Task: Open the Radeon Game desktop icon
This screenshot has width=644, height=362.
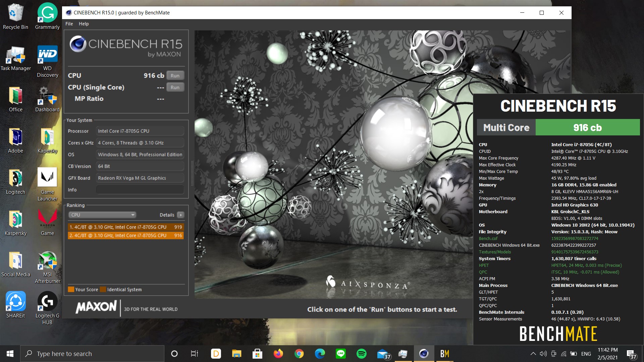Action: 47,223
